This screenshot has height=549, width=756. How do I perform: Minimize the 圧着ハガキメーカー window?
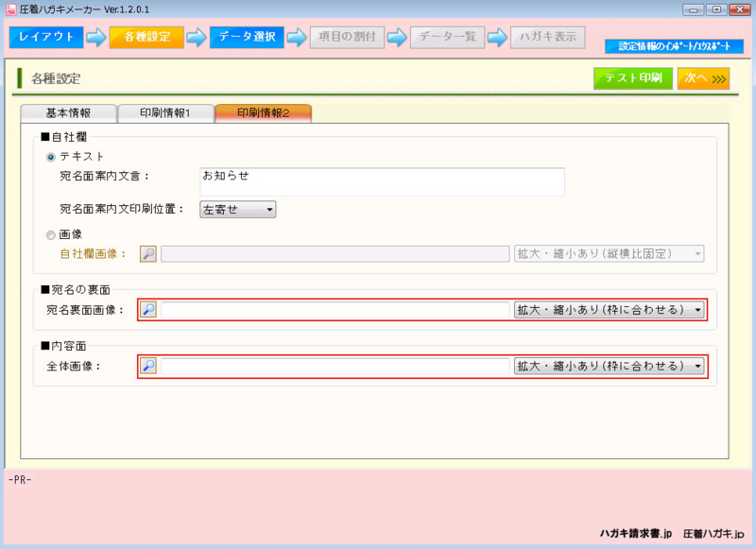point(693,9)
